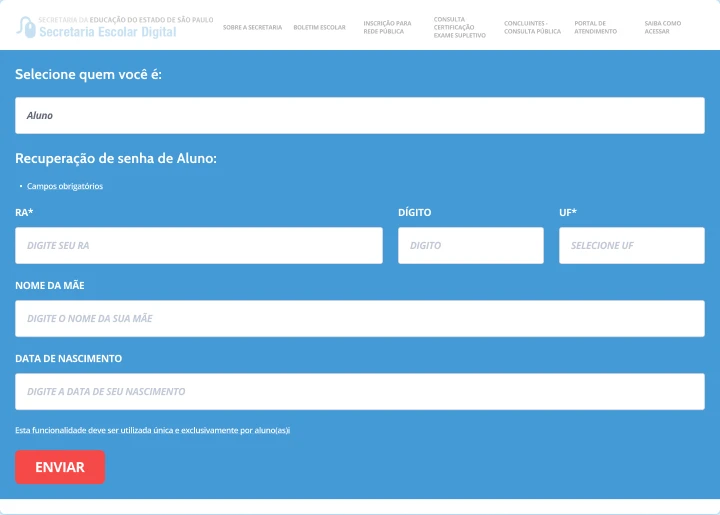This screenshot has width=720, height=515.
Task: Click the 'Recuperação de senha de Aluno' heading
Action: 116,158
